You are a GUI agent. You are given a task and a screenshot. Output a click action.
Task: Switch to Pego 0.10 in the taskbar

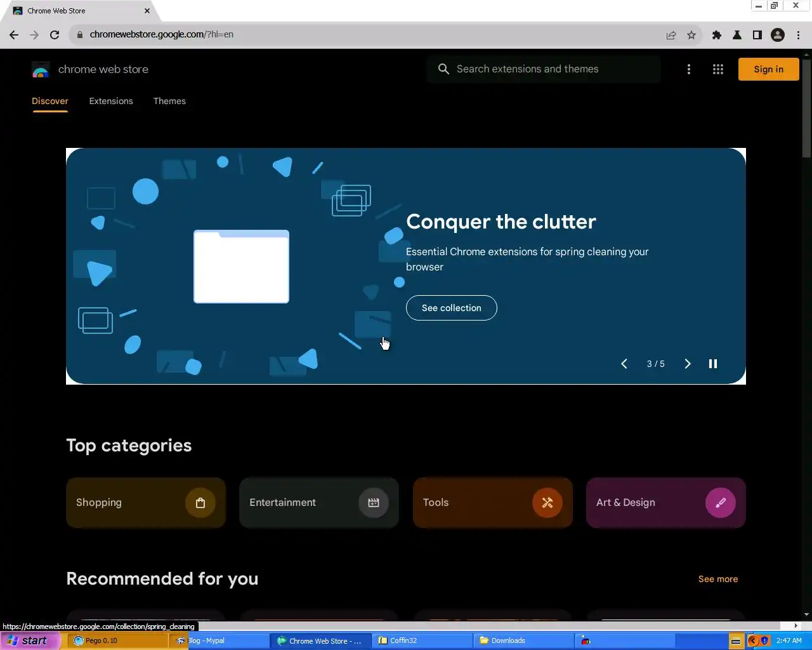[x=117, y=640]
